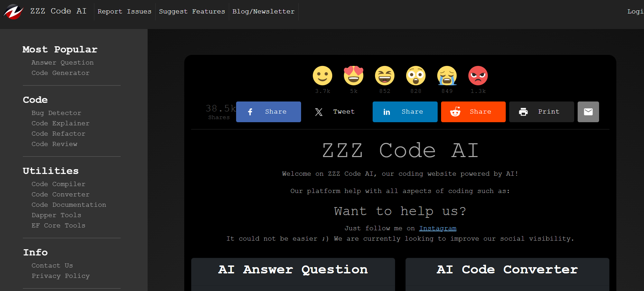
Task: Share the page on LinkedIn
Action: pyautogui.click(x=405, y=112)
